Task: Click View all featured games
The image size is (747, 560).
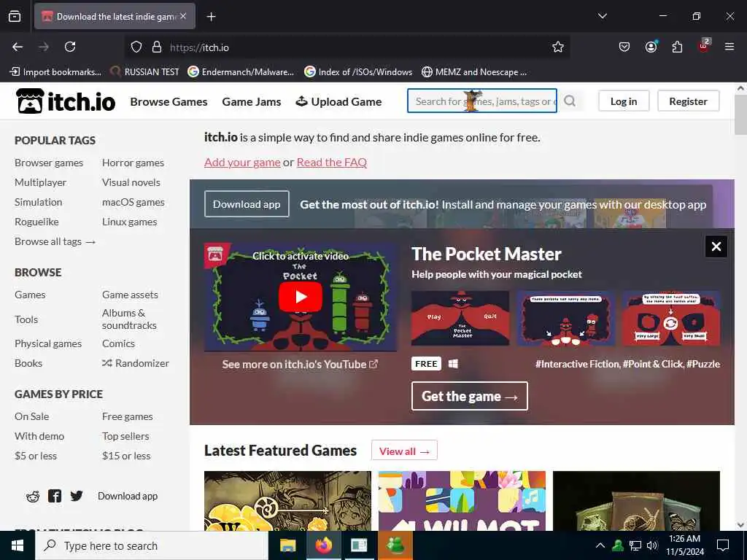Action: click(404, 451)
